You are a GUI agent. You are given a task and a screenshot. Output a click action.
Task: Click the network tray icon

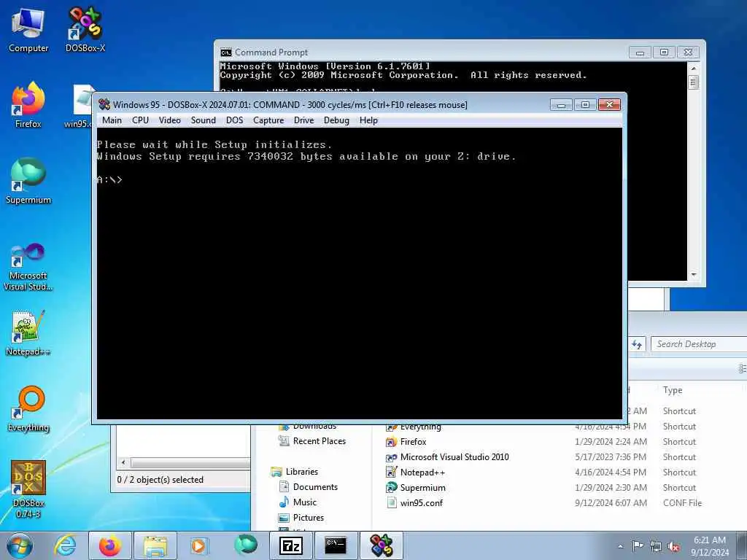tap(656, 546)
